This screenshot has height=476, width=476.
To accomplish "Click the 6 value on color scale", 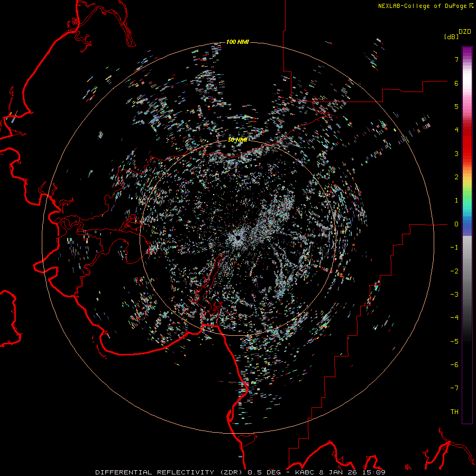I will point(456,83).
